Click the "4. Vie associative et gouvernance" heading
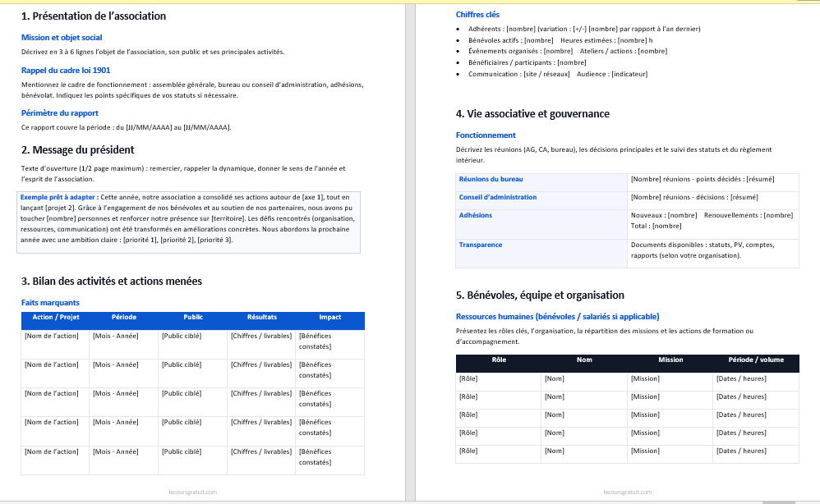 [x=532, y=114]
